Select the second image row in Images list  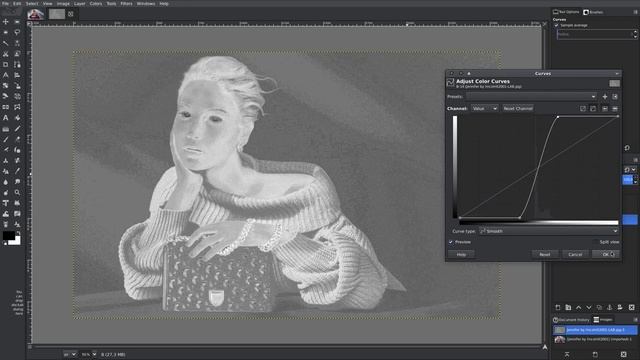[x=595, y=339]
